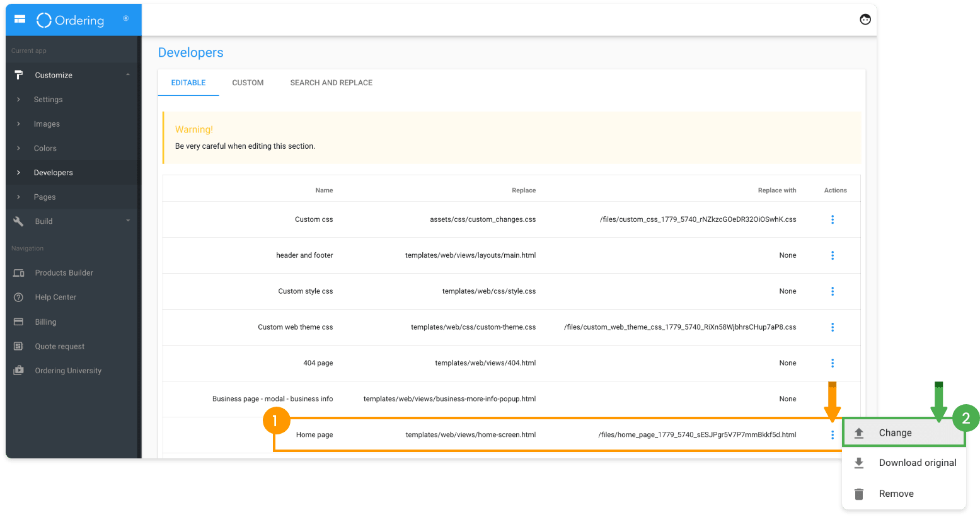Open actions menu for Custom web theme css
980x517 pixels.
(833, 327)
